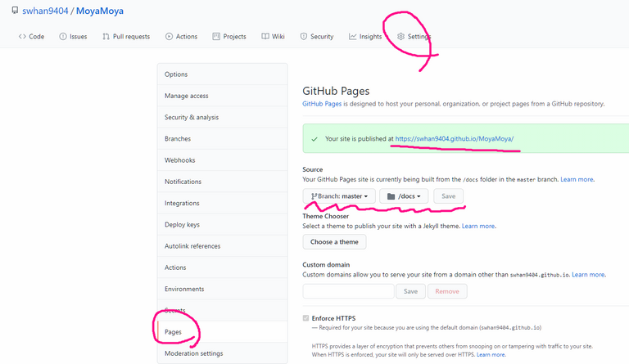629x364 pixels.
Task: Open the Code tab
Action: 31,37
